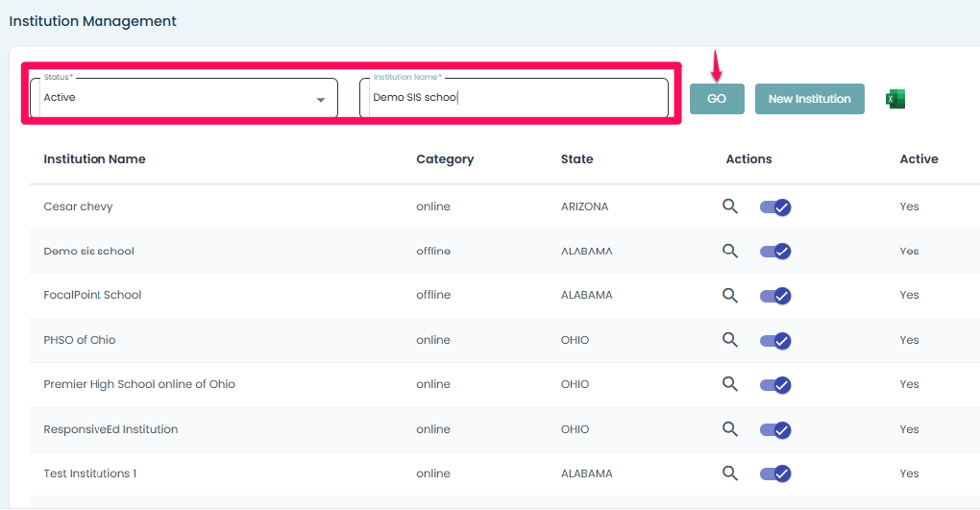Click the Status dropdown arrow

(321, 100)
